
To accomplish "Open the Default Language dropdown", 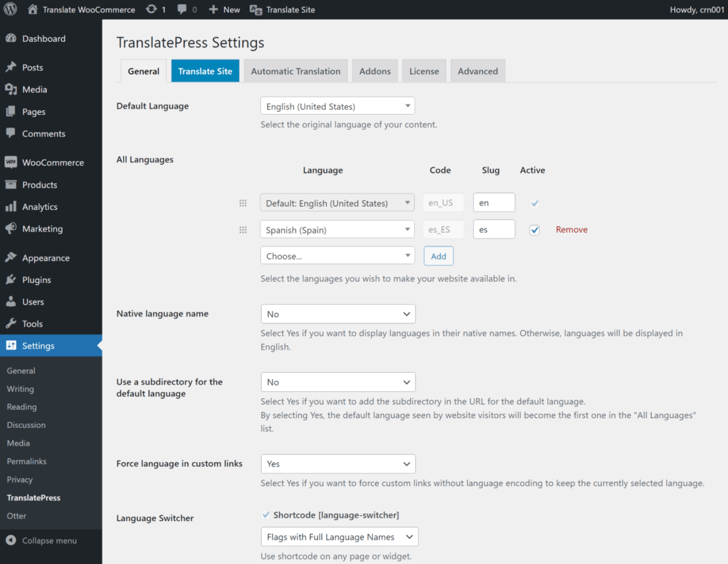I will coord(337,106).
